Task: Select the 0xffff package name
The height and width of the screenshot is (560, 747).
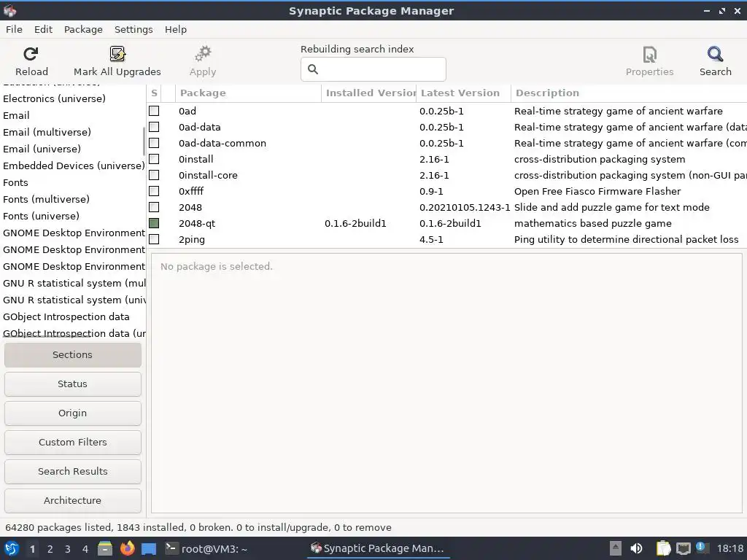Action: [191, 192]
